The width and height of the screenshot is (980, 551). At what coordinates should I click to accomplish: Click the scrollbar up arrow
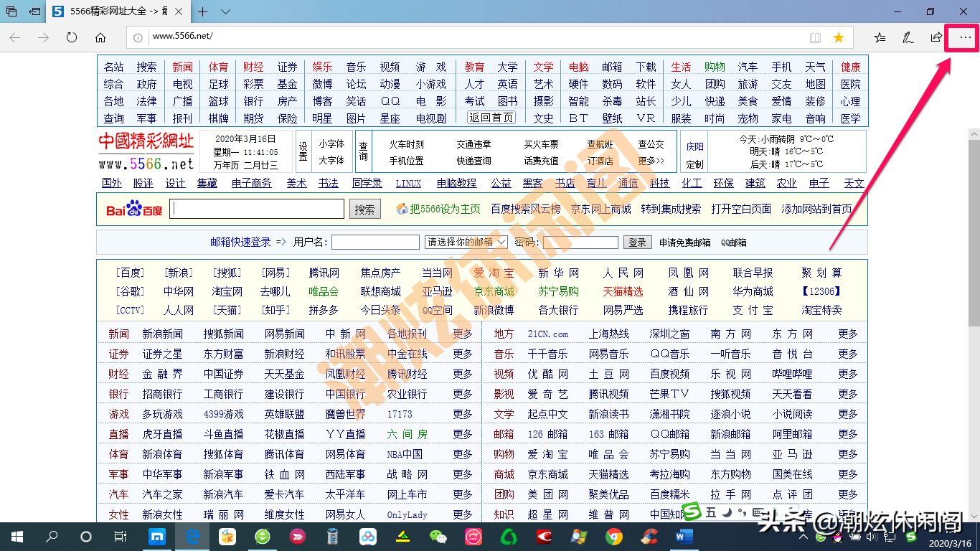(974, 134)
